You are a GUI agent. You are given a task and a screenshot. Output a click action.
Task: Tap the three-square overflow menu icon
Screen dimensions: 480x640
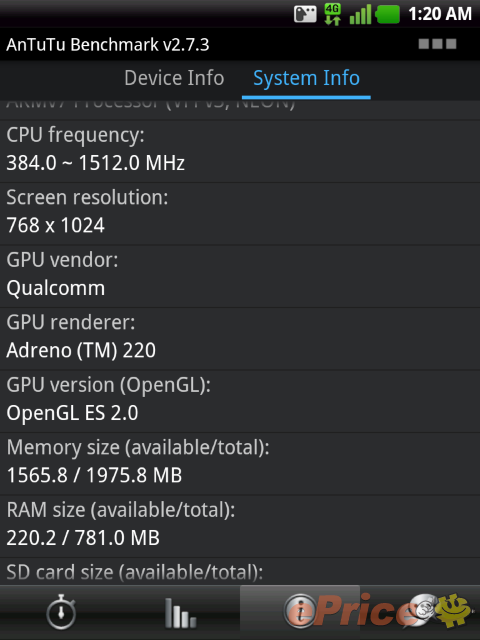click(x=438, y=44)
